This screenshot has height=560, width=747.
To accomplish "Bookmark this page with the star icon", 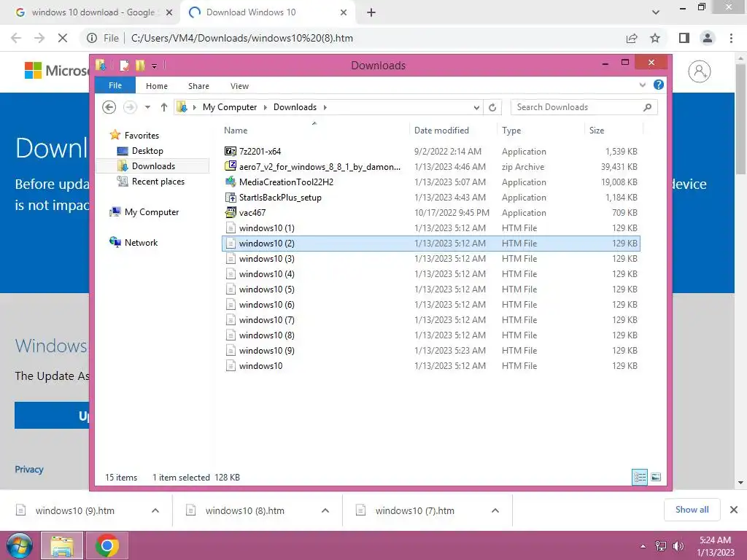I will [x=655, y=38].
